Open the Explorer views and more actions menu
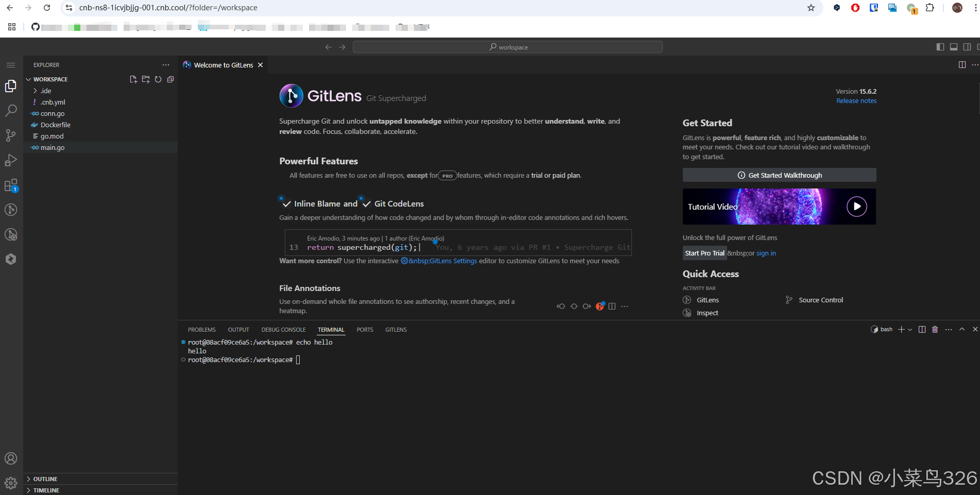980x495 pixels. 166,65
